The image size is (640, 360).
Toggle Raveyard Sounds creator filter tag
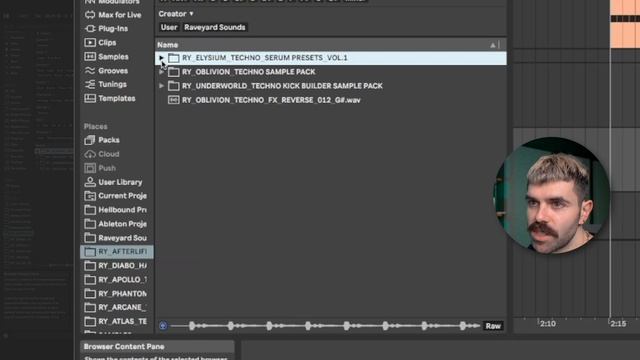click(x=214, y=27)
